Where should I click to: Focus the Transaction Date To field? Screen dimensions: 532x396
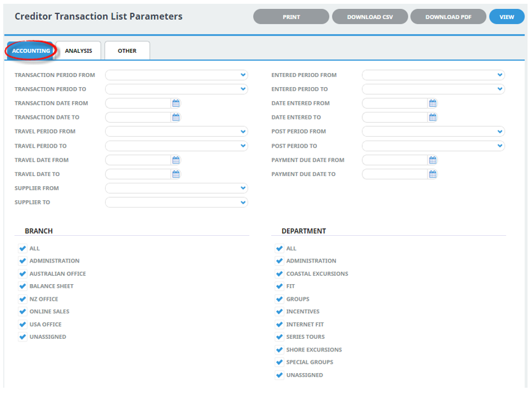tap(137, 118)
